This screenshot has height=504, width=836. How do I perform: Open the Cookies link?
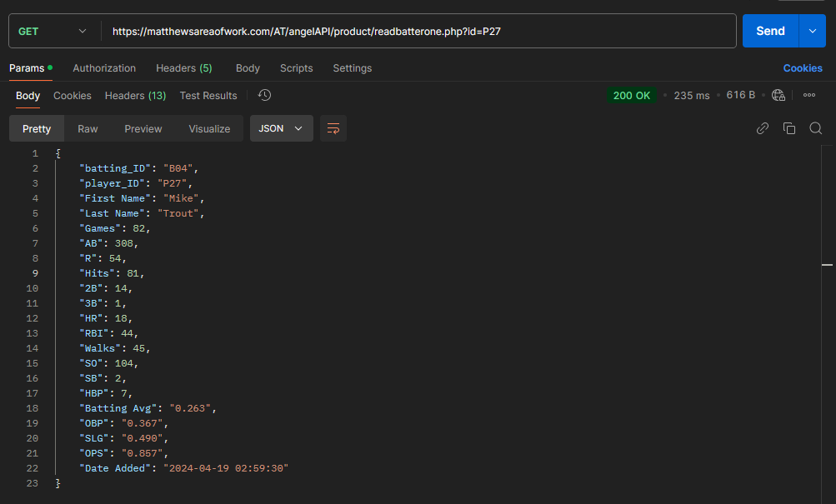click(803, 68)
